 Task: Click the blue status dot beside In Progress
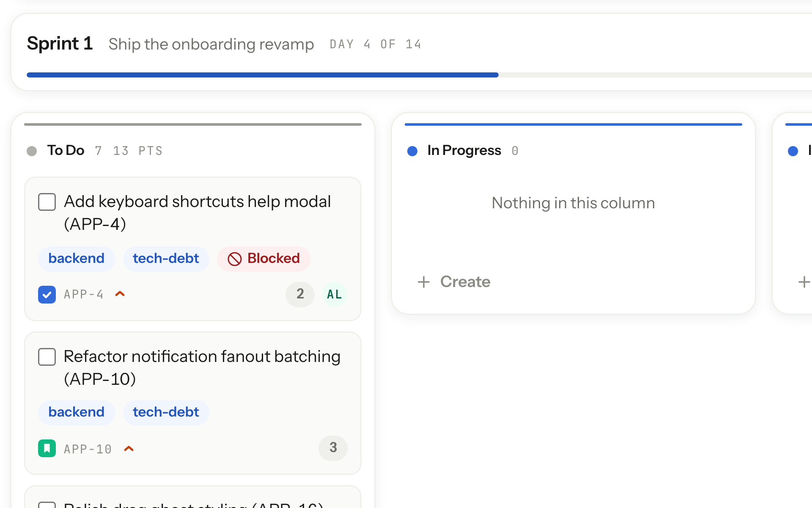[x=412, y=151]
